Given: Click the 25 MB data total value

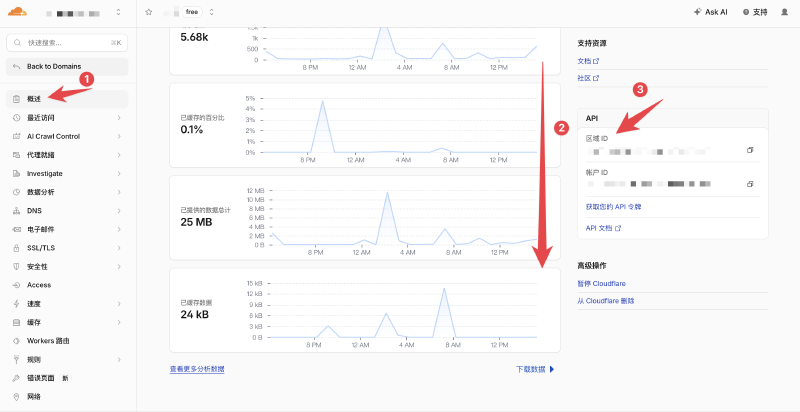Looking at the screenshot, I should click(196, 222).
